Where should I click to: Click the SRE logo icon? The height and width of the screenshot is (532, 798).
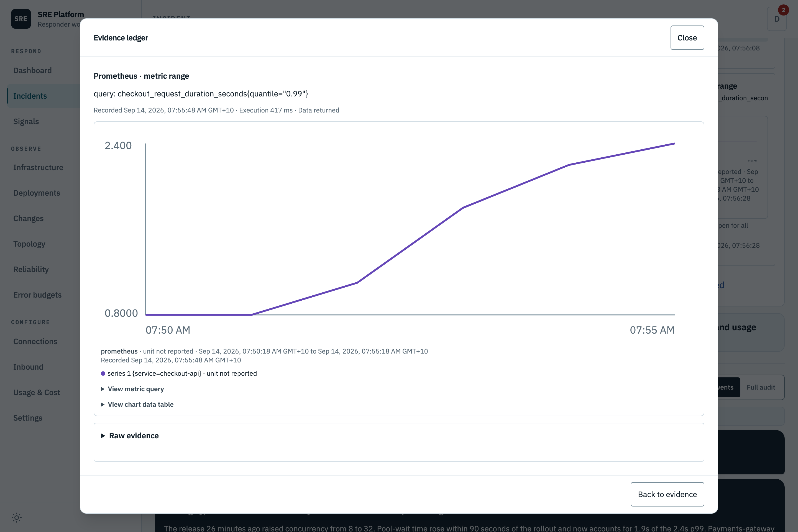21,19
